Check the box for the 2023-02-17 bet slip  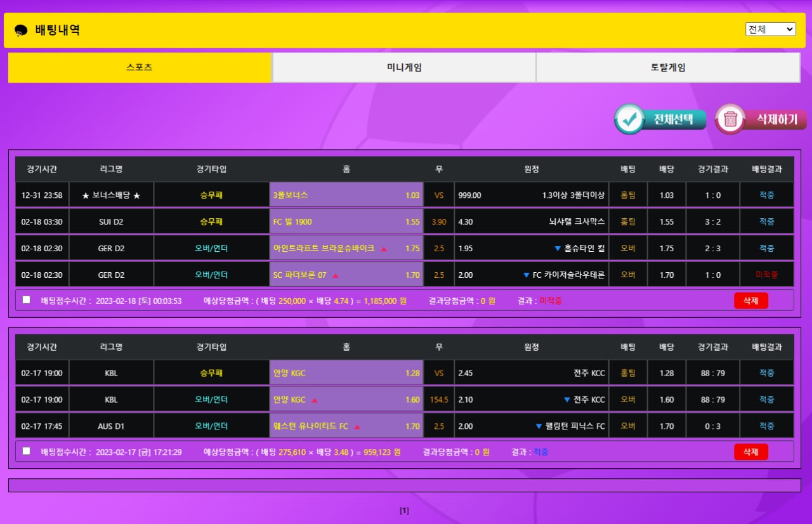point(27,451)
